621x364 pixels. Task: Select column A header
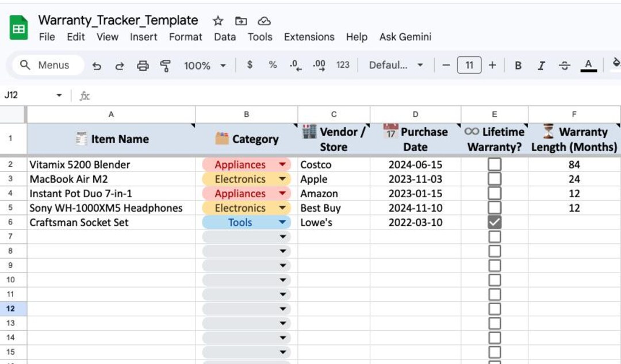click(x=111, y=114)
